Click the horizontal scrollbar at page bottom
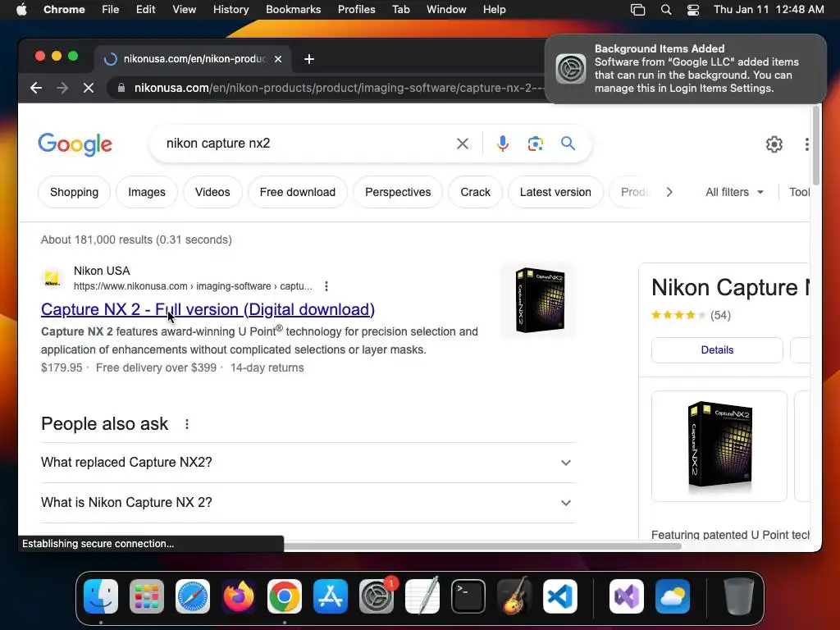Screen dimensions: 840x630 click(x=482, y=546)
